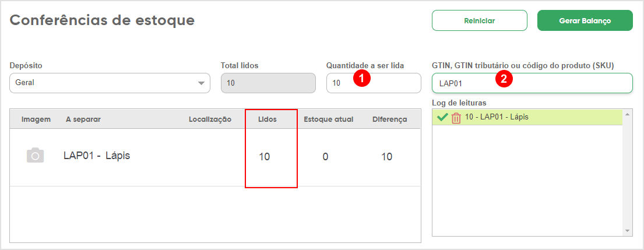Click the Localização column header
This screenshot has width=644, height=250.
[210, 119]
